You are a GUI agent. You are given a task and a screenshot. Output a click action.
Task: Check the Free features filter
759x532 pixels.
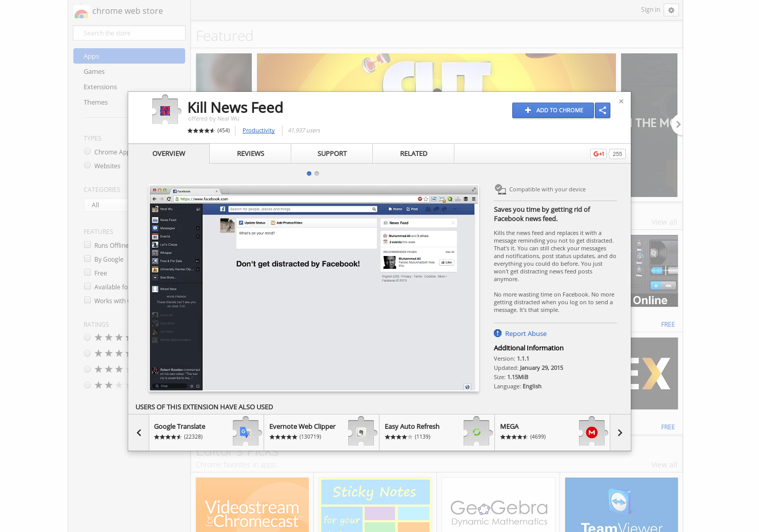coord(87,272)
